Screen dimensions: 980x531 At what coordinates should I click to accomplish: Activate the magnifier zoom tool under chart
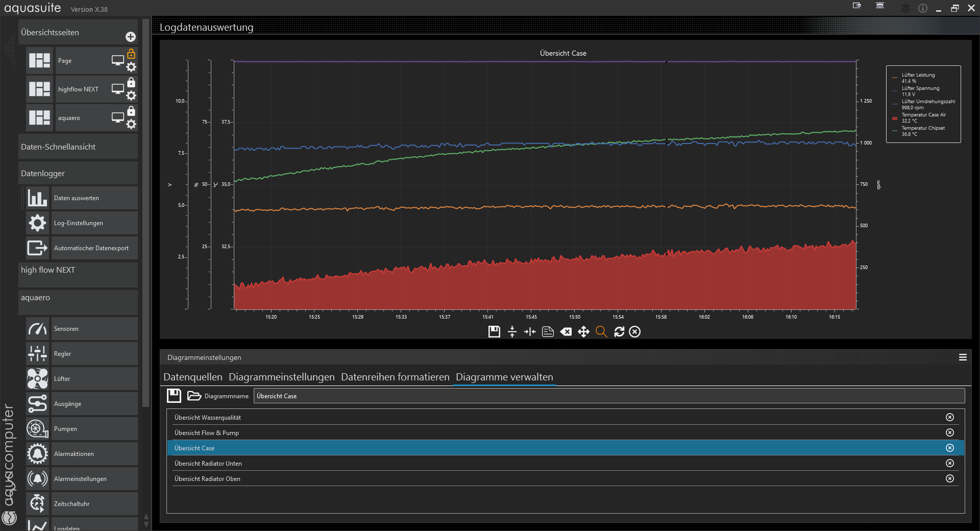(x=601, y=332)
